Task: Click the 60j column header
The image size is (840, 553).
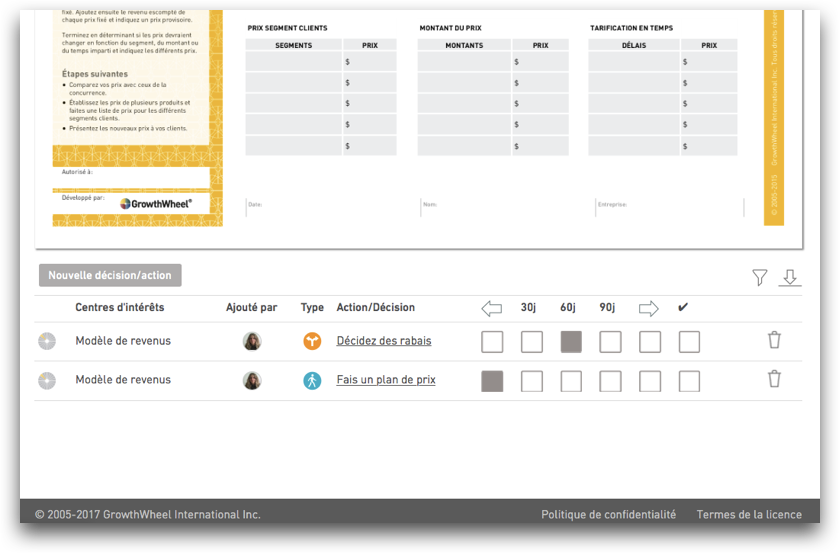Action: (568, 307)
